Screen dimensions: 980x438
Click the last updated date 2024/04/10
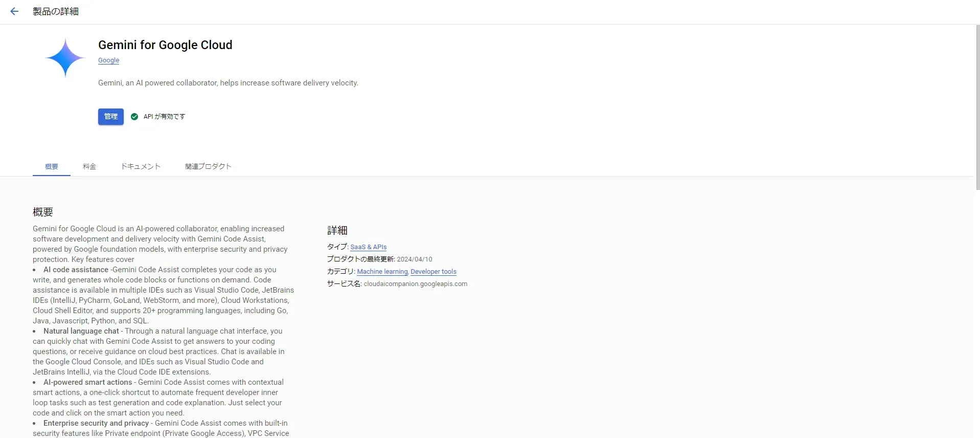pyautogui.click(x=415, y=259)
